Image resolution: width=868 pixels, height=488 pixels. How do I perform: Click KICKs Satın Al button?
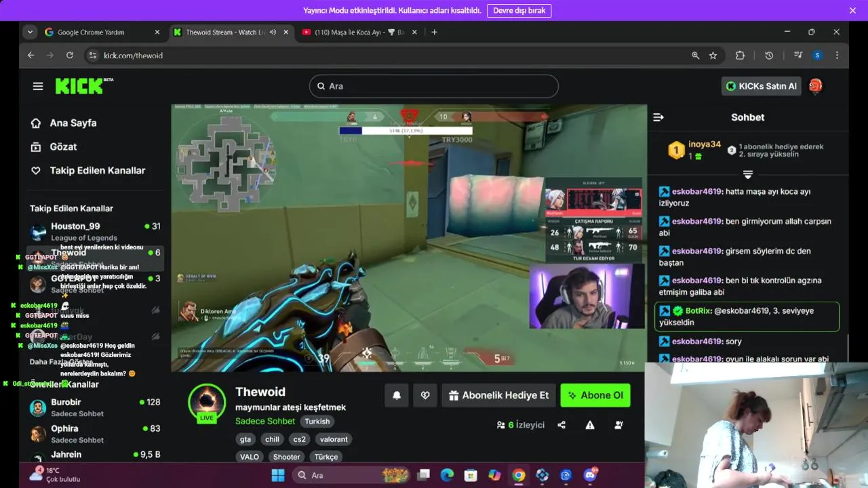[x=762, y=86]
